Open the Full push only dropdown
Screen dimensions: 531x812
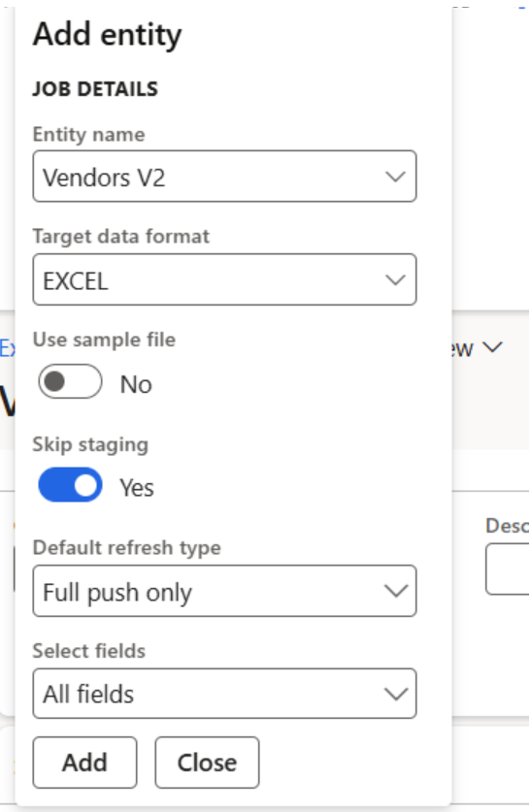pos(224,591)
